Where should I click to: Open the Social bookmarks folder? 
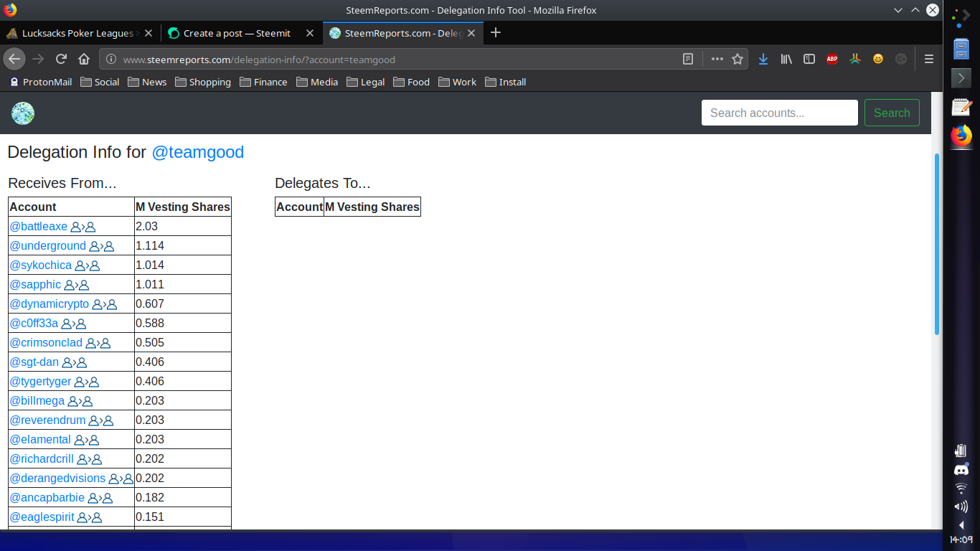pyautogui.click(x=100, y=82)
